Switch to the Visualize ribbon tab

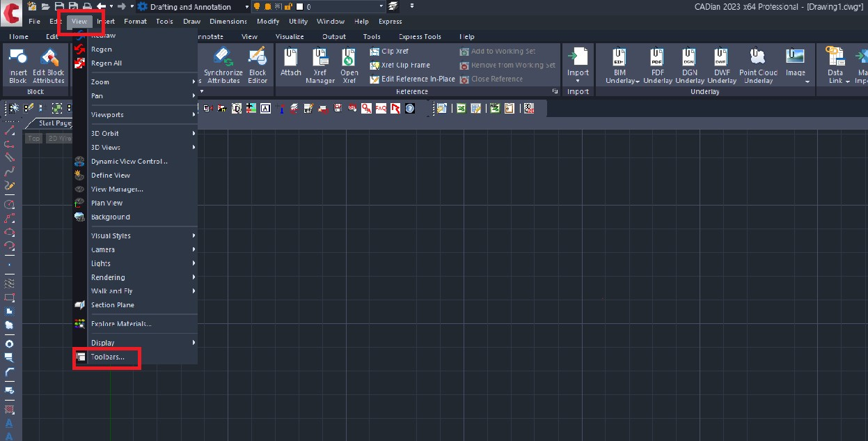coord(290,37)
